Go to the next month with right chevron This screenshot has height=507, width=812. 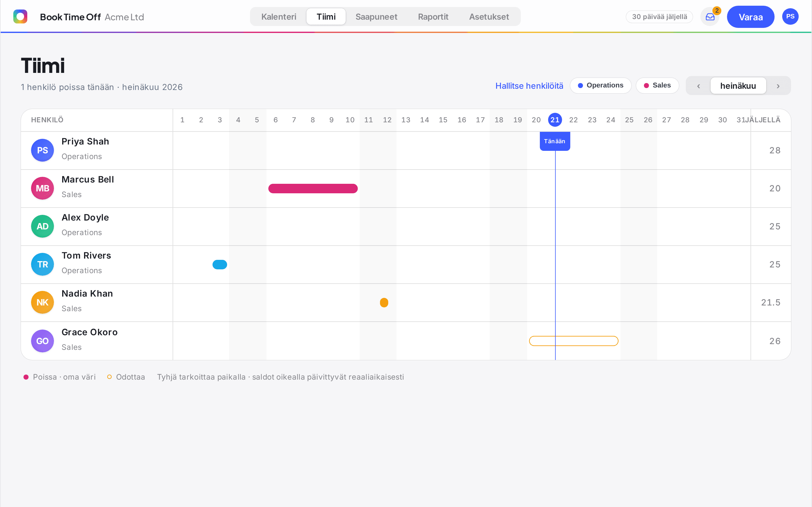pos(778,86)
